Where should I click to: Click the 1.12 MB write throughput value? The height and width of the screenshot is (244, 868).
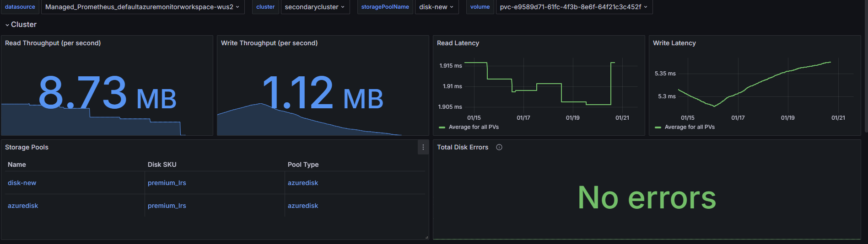pyautogui.click(x=323, y=93)
